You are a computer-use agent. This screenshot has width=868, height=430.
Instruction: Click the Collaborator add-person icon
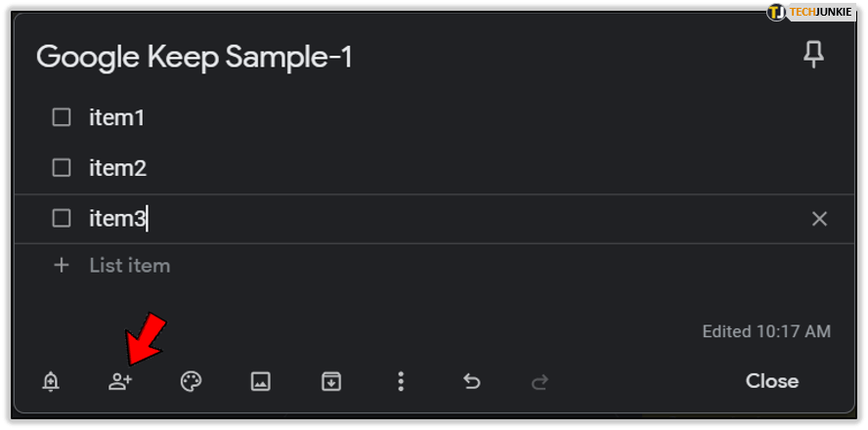(x=120, y=381)
